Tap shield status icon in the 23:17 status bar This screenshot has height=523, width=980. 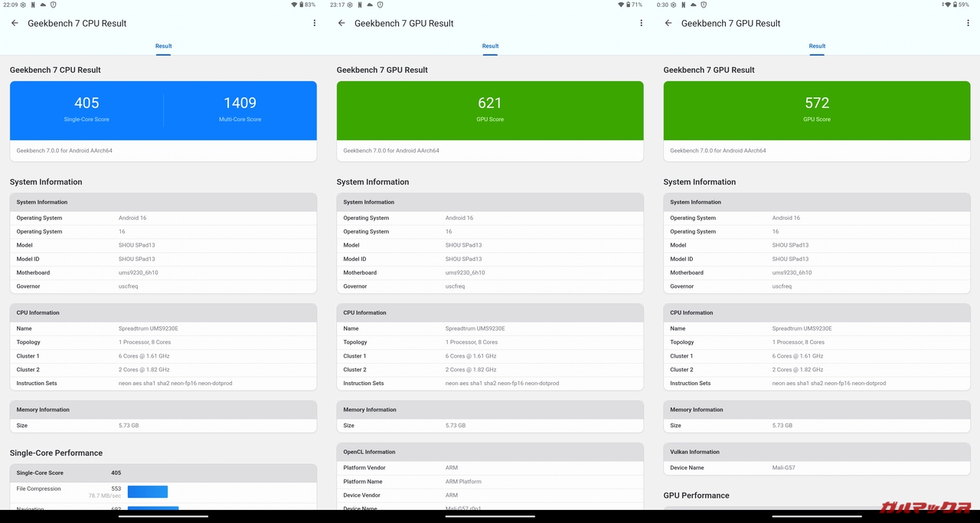[x=380, y=5]
